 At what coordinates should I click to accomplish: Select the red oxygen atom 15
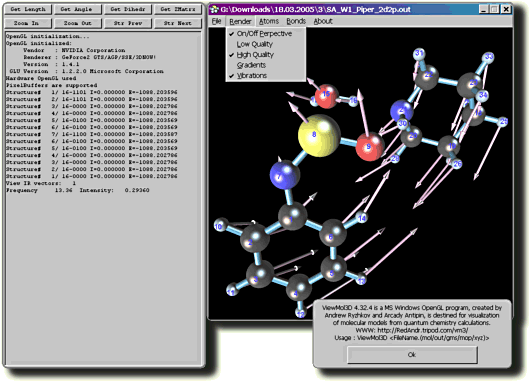tap(326, 96)
